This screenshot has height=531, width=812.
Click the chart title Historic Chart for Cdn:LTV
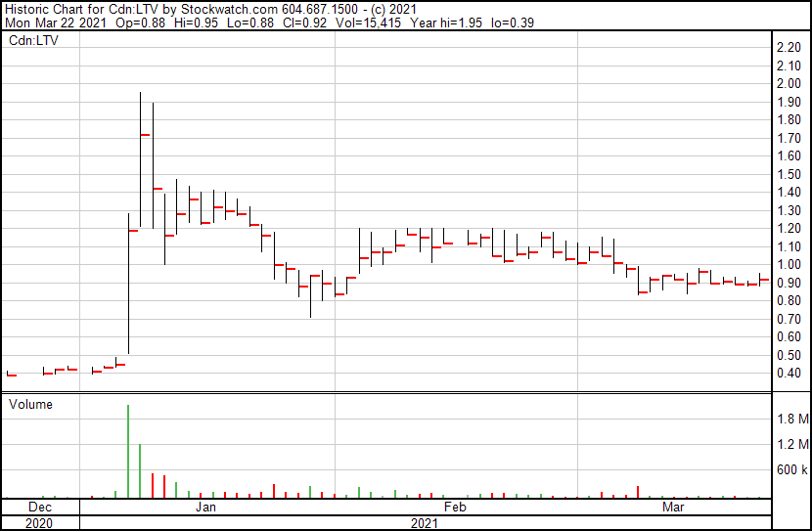coord(79,10)
